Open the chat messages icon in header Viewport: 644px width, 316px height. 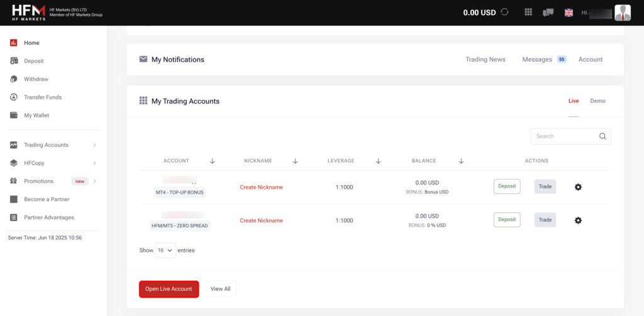tap(548, 13)
